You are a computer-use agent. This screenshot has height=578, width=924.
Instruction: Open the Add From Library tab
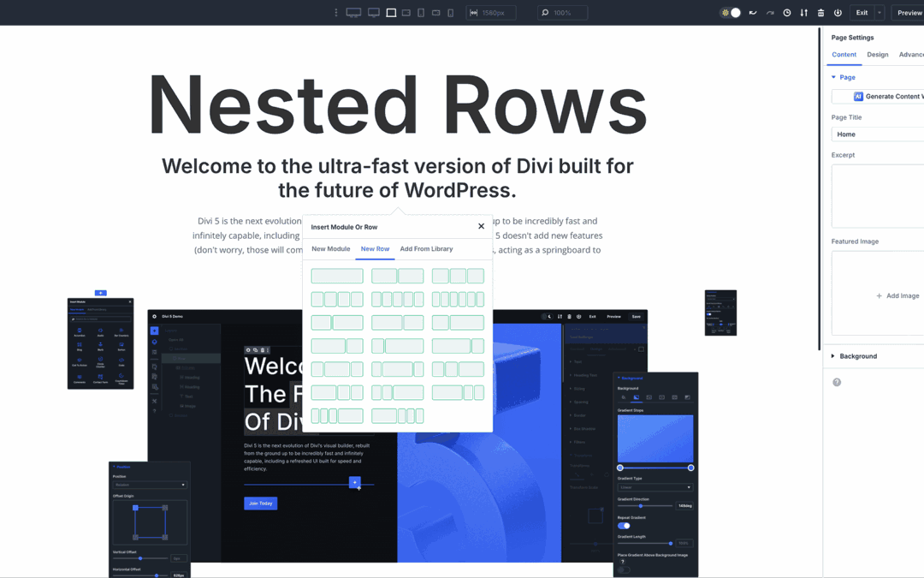(x=426, y=249)
